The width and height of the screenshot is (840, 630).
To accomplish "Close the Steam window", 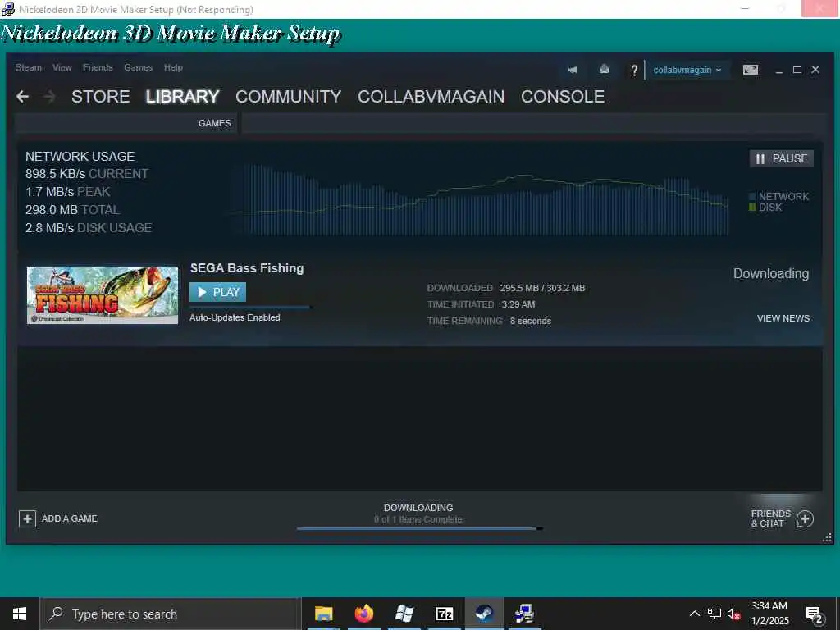I will tap(815, 70).
